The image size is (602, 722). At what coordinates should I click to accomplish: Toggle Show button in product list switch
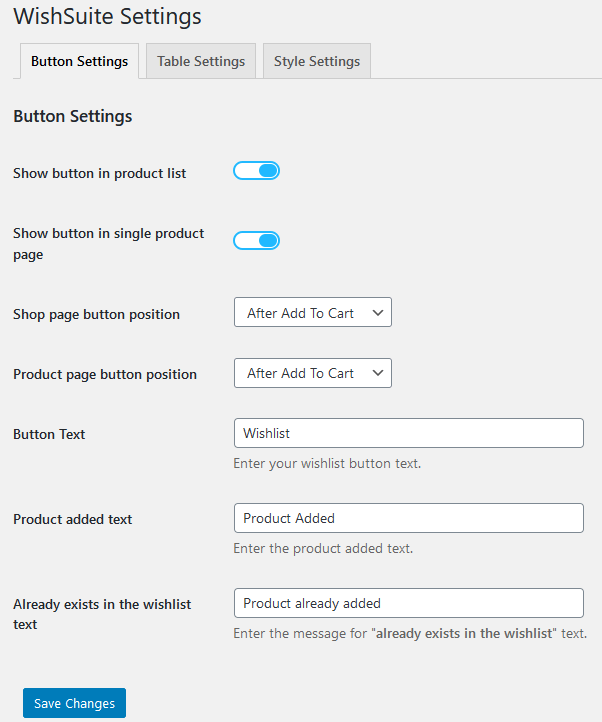click(x=257, y=171)
